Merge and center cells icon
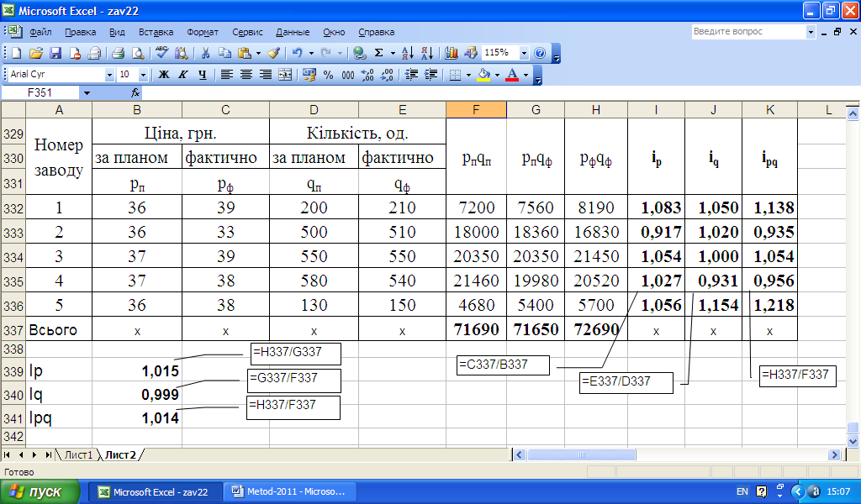 coord(285,75)
